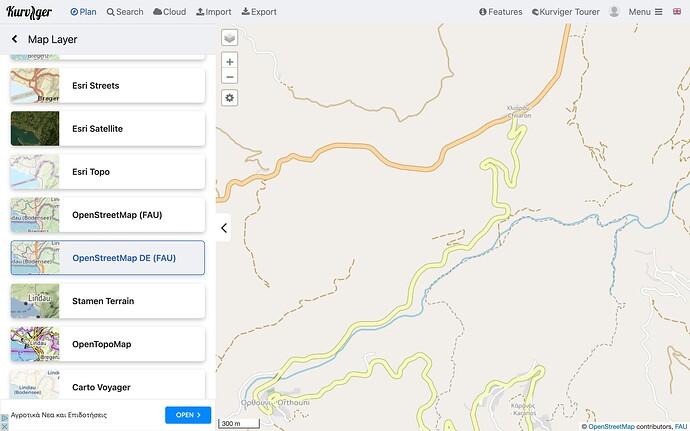Screen dimensions: 690x431
Task: Zoom in the map with plus button
Action: (229, 61)
